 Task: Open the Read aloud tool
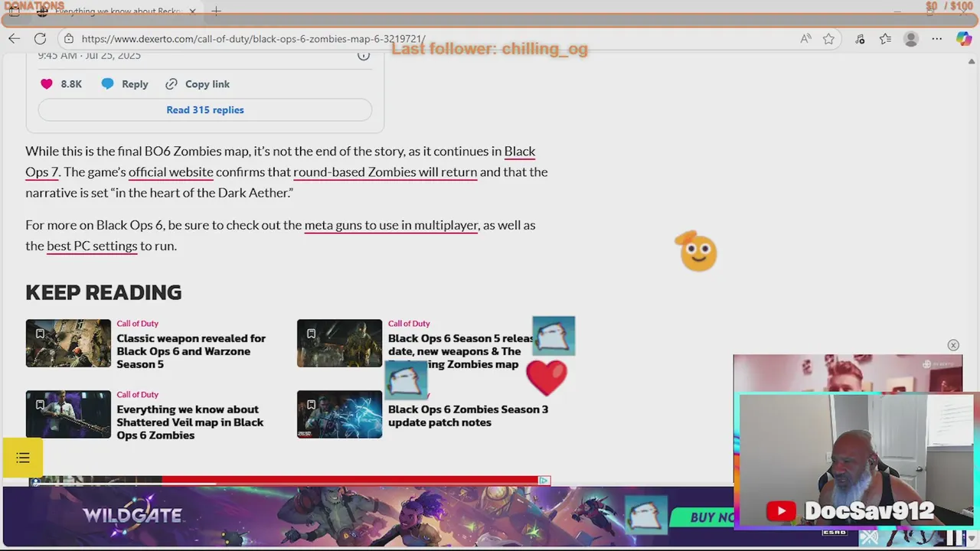(x=805, y=38)
